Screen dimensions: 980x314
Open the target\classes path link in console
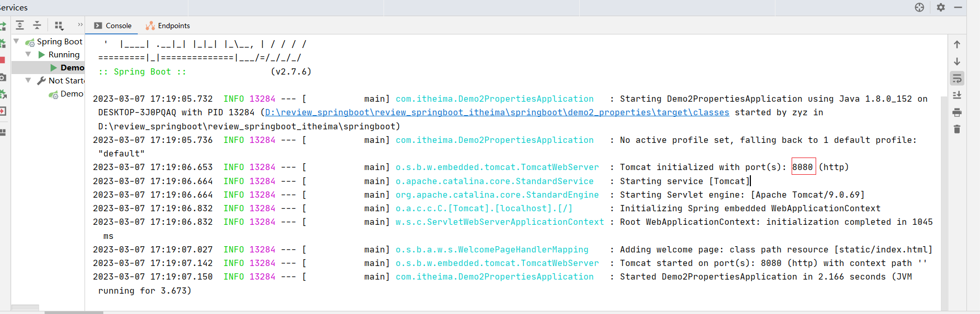click(x=497, y=113)
